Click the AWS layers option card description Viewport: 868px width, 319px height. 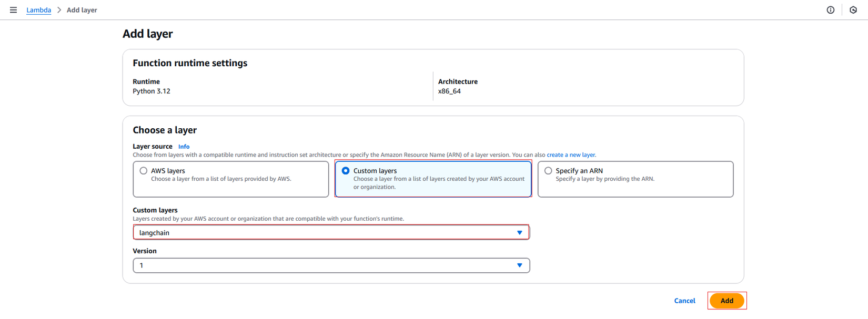pos(221,179)
